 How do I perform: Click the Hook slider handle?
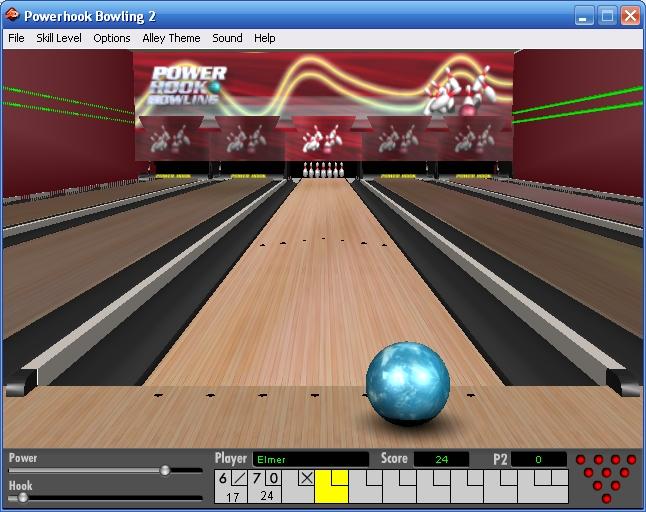click(23, 497)
